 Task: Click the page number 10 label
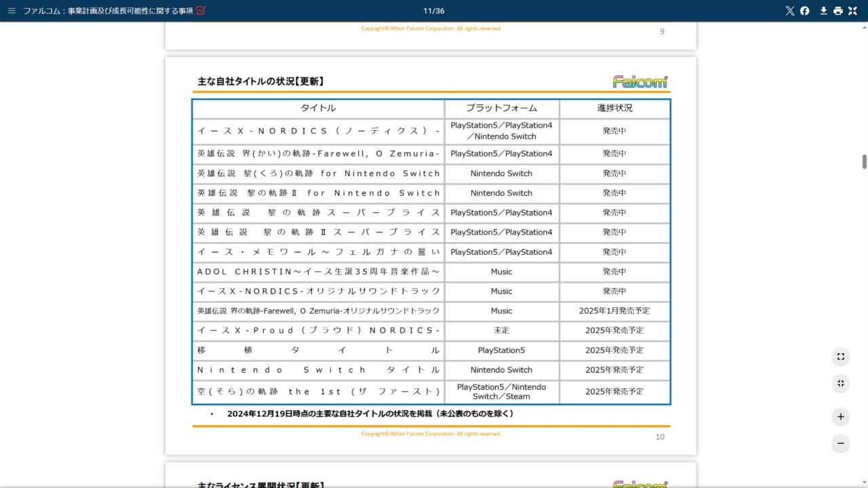click(x=660, y=437)
